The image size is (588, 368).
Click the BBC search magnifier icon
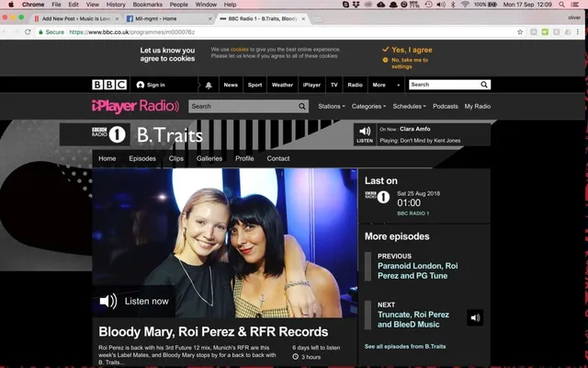[484, 85]
